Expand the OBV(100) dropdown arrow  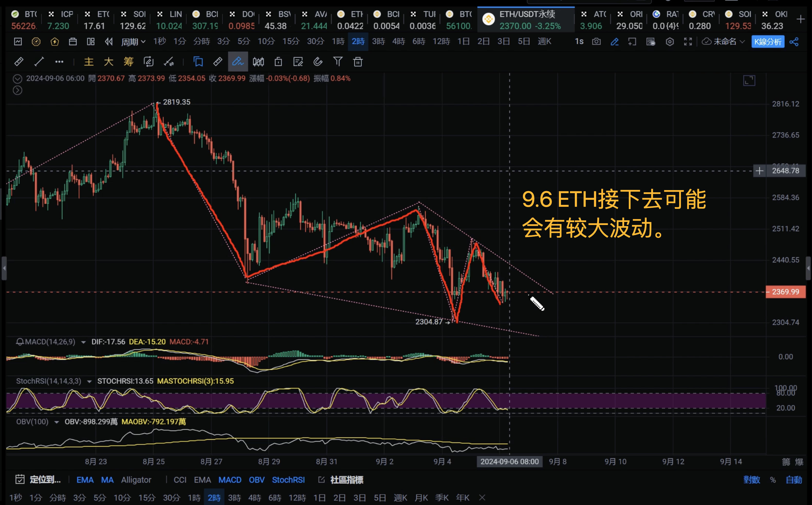click(57, 422)
